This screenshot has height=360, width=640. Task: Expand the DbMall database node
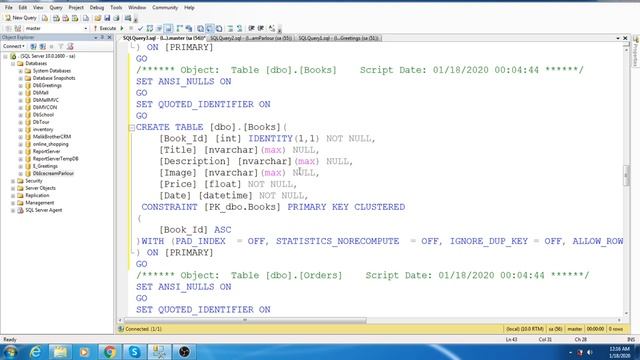(x=20, y=93)
